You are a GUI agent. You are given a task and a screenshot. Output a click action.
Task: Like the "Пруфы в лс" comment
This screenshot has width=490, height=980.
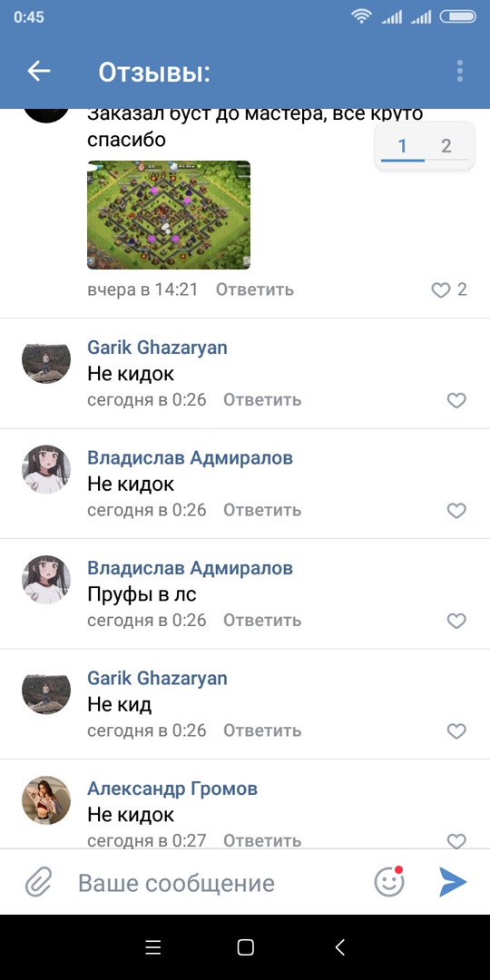456,621
